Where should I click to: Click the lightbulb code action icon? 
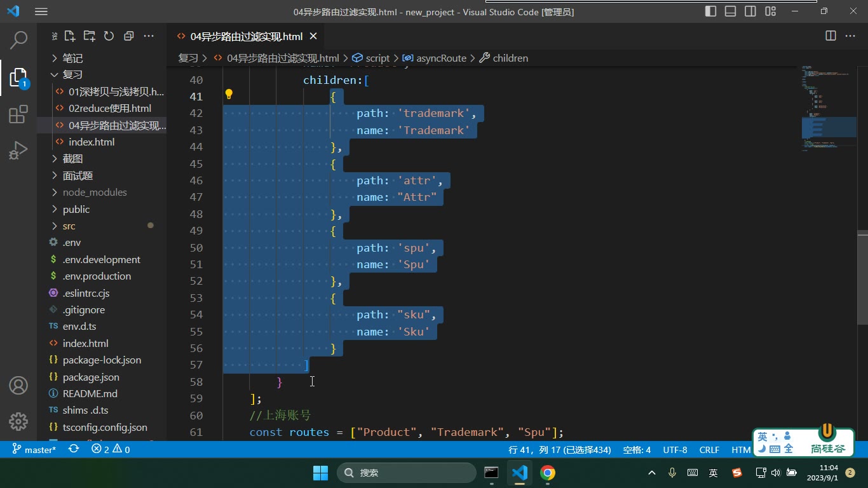pos(229,95)
